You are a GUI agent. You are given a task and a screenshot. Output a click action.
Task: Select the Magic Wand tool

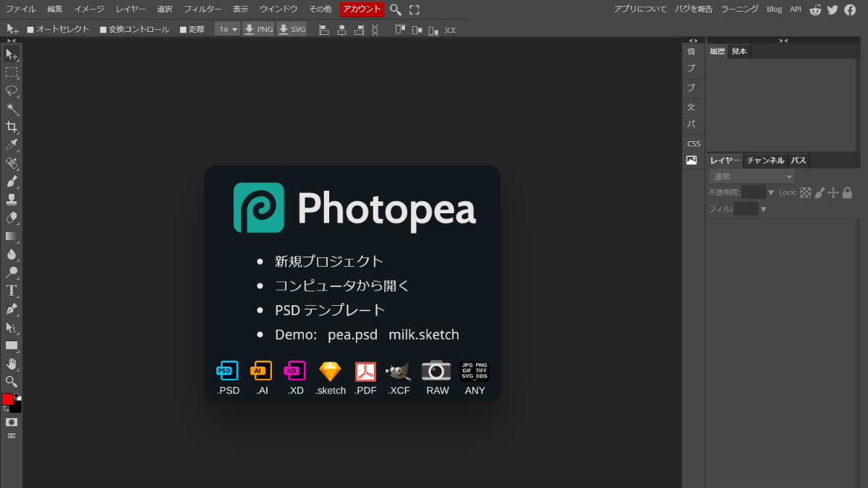[12, 109]
